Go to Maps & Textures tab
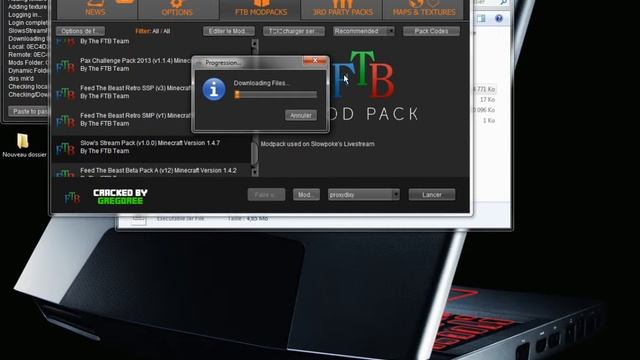 [x=423, y=9]
